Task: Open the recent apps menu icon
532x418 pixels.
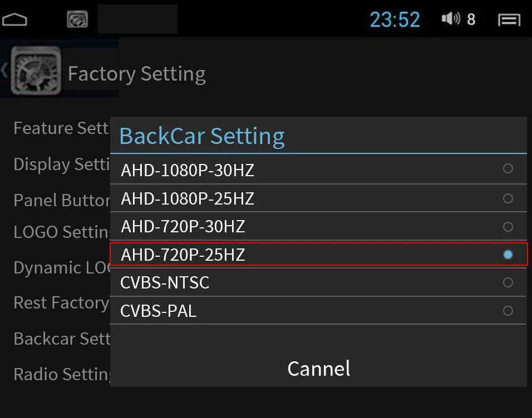Action: pos(509,20)
